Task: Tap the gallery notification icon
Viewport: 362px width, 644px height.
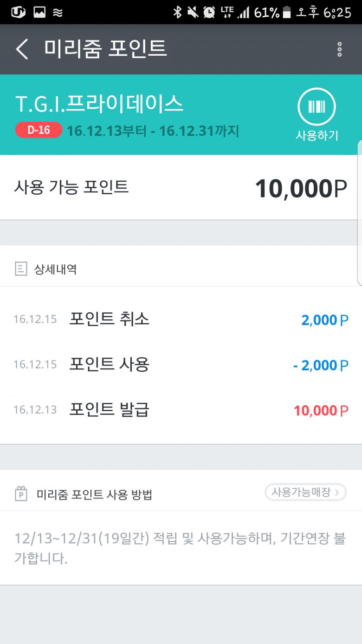Action: [39, 12]
